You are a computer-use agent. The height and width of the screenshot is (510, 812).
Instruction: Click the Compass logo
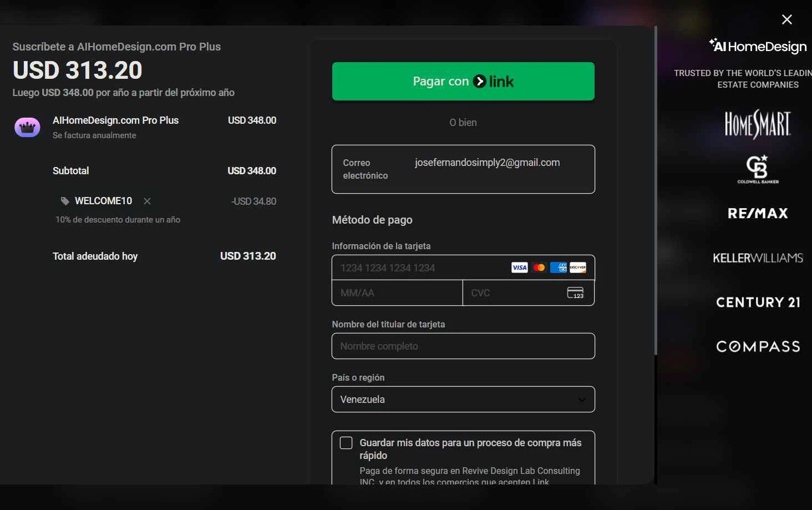point(758,346)
